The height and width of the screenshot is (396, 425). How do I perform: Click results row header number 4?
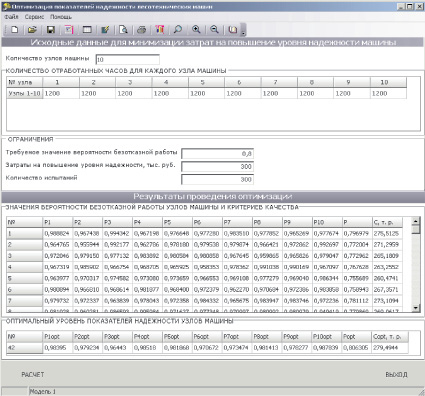25,267
